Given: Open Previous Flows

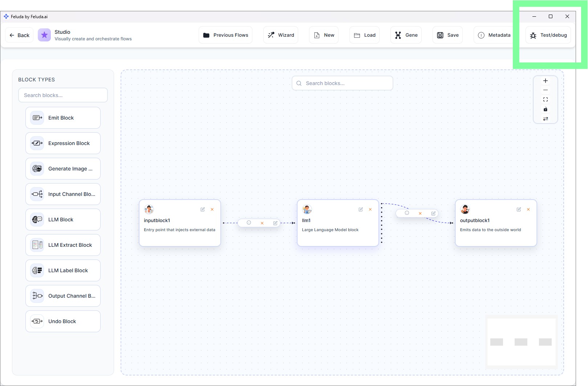Looking at the screenshot, I should [x=225, y=35].
